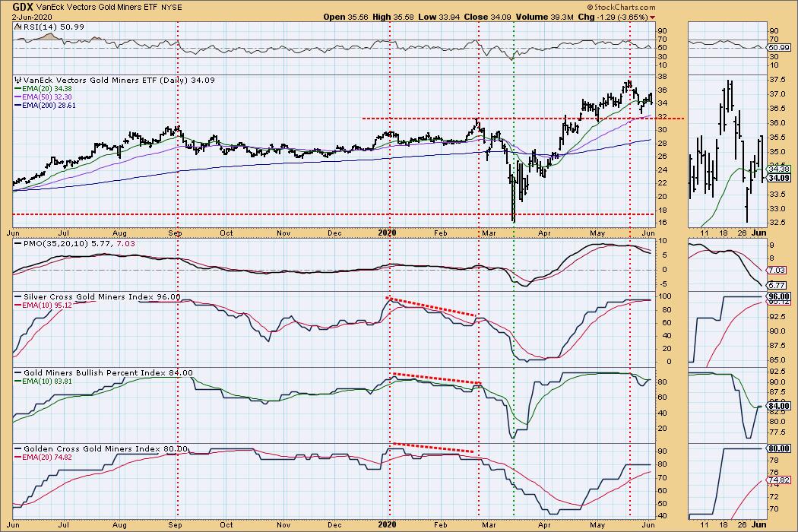Click the 2-Jun-2020 date label
The width and height of the screenshot is (798, 532).
(32, 17)
